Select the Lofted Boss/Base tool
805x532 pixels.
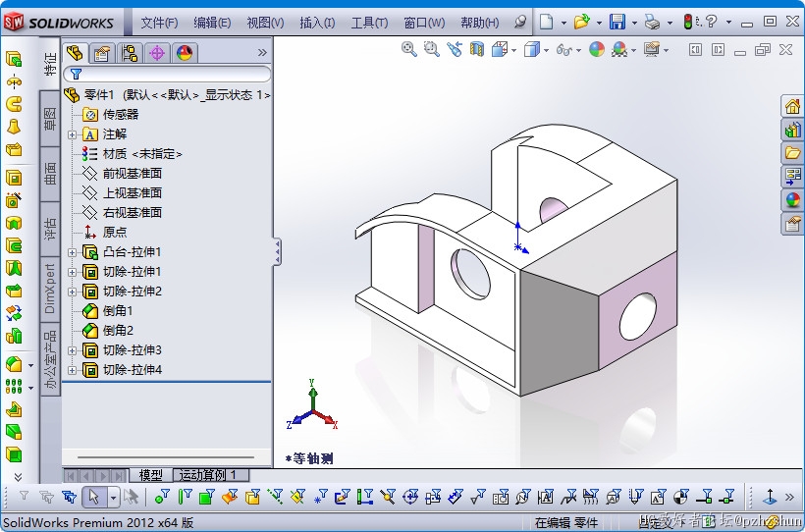pyautogui.click(x=14, y=127)
